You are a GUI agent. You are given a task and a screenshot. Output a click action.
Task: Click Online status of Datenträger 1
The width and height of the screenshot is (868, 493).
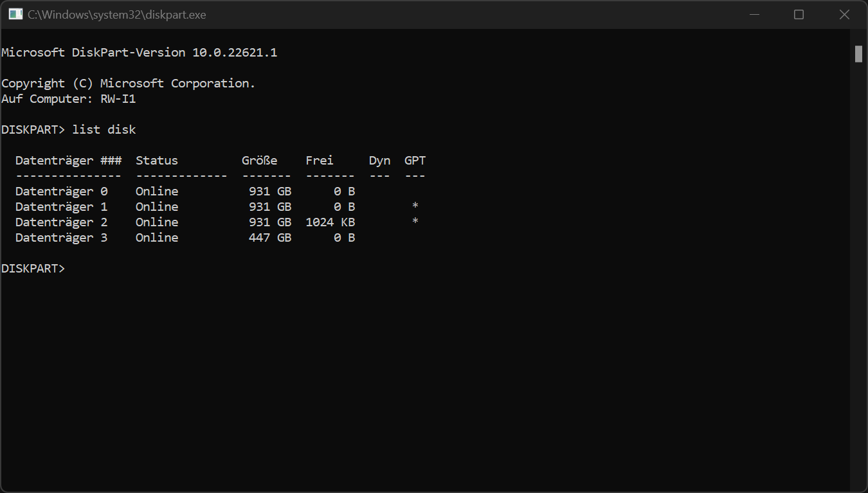point(157,207)
